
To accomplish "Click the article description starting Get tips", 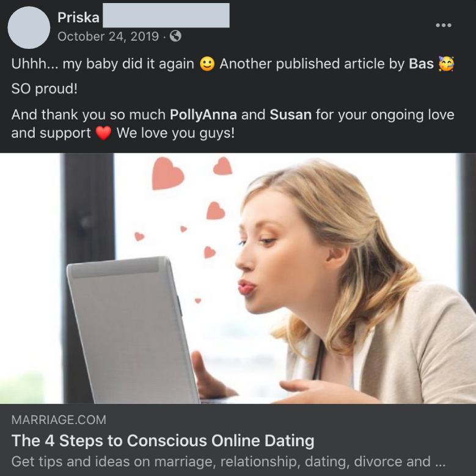I will point(229,461).
